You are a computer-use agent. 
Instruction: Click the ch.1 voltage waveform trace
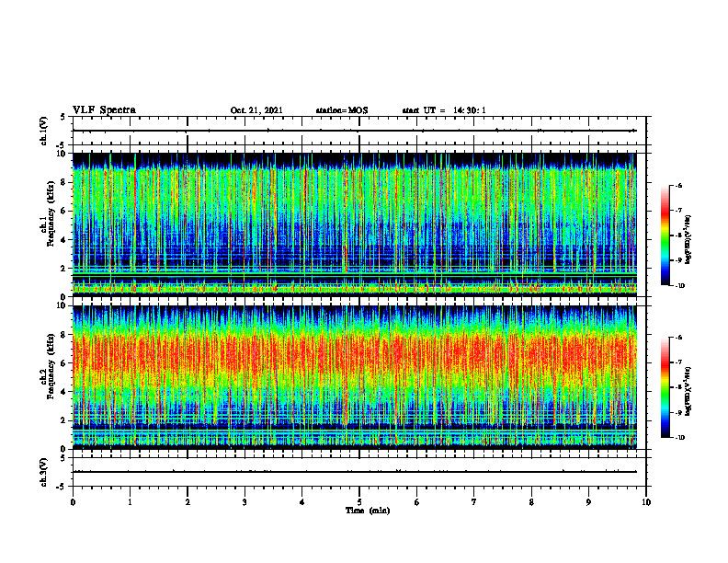point(354,131)
